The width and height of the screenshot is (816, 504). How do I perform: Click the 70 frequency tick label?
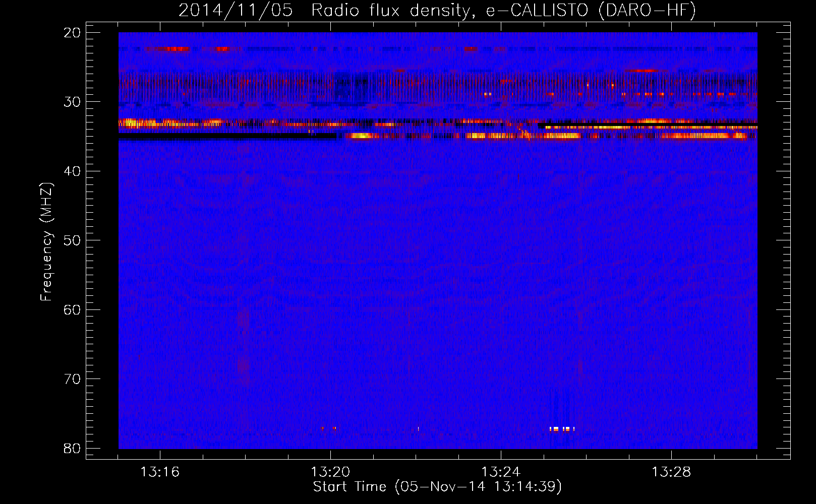click(x=72, y=379)
